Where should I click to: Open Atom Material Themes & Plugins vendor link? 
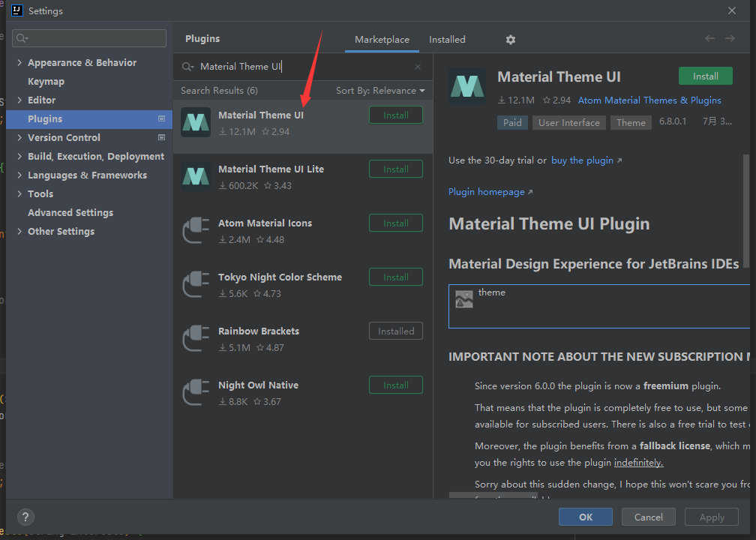(x=649, y=100)
